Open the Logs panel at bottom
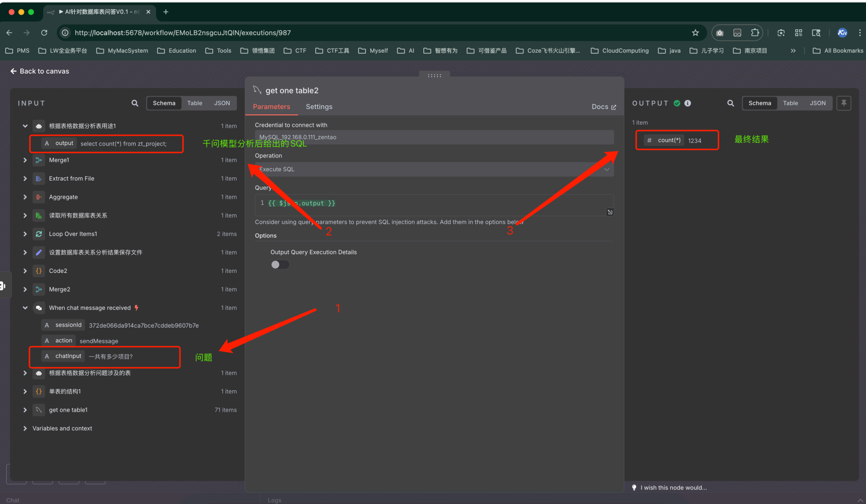866x504 pixels. pos(275,500)
